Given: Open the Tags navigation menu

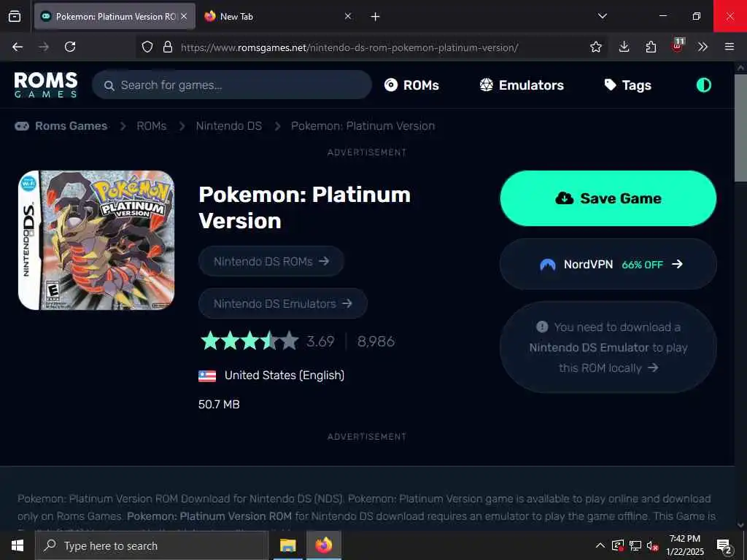Looking at the screenshot, I should [x=627, y=85].
